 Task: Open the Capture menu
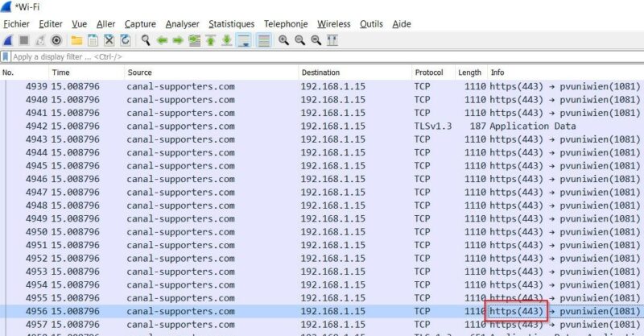[x=140, y=24]
